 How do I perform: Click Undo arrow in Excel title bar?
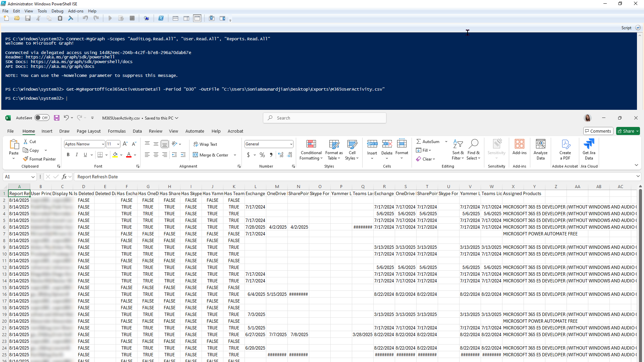click(66, 118)
